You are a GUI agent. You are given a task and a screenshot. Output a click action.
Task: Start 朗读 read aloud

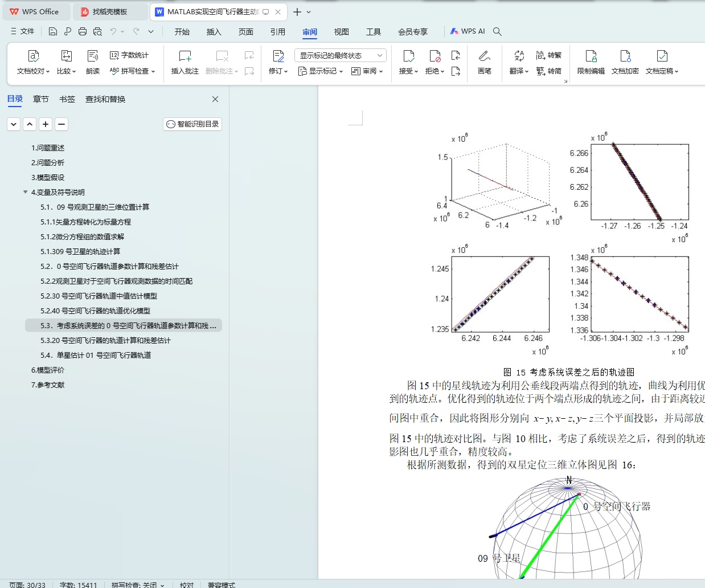click(93, 62)
